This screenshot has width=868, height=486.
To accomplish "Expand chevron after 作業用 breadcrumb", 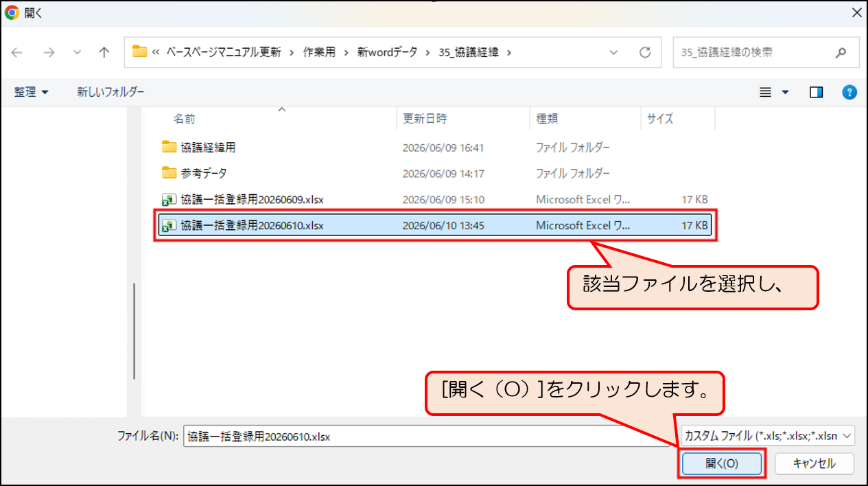I will click(x=347, y=52).
